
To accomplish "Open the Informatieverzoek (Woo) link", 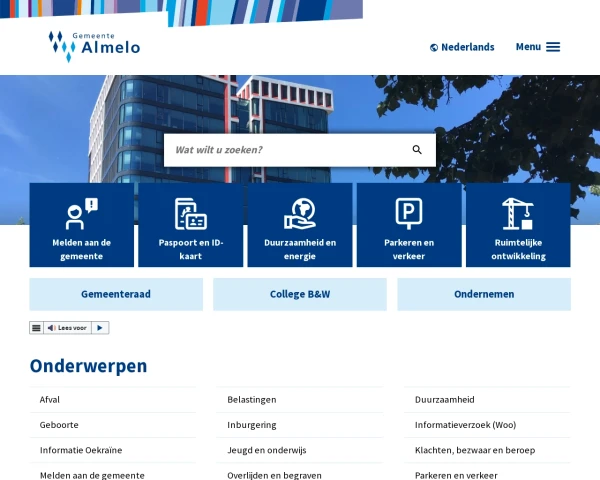I will click(466, 425).
